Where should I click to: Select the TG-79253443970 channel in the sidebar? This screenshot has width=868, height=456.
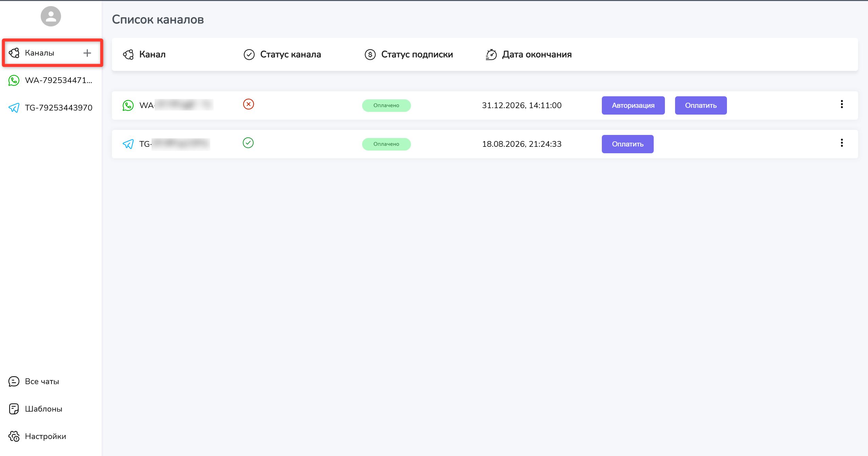pyautogui.click(x=58, y=108)
